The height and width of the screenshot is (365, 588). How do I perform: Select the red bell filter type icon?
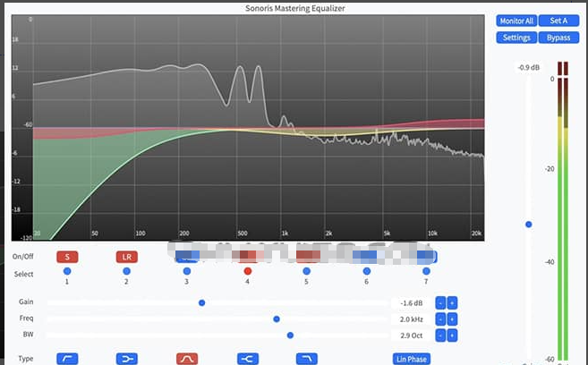click(187, 359)
